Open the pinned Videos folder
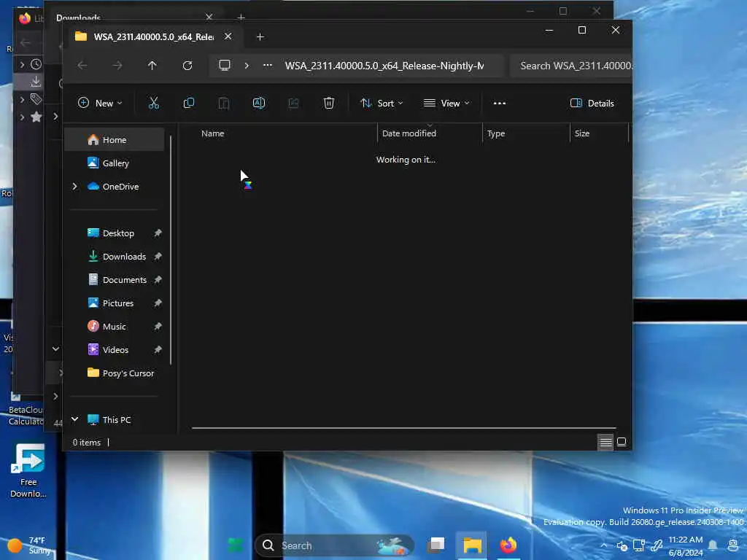Image resolution: width=747 pixels, height=560 pixels. 115,349
